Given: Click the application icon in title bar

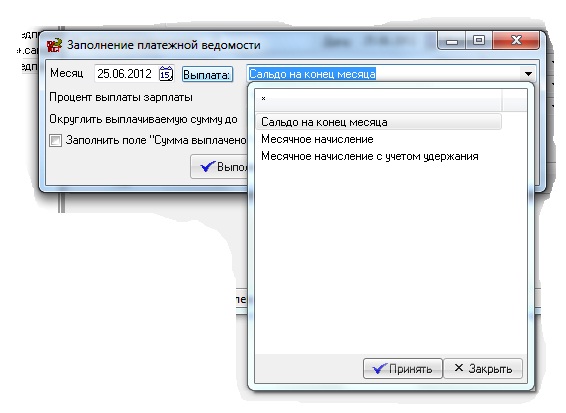Looking at the screenshot, I should click(x=55, y=45).
